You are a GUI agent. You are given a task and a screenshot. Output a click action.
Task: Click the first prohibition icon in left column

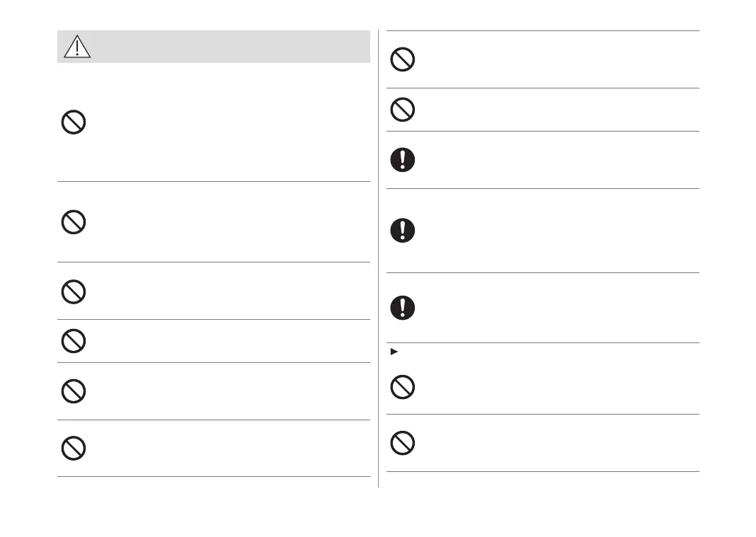74,123
